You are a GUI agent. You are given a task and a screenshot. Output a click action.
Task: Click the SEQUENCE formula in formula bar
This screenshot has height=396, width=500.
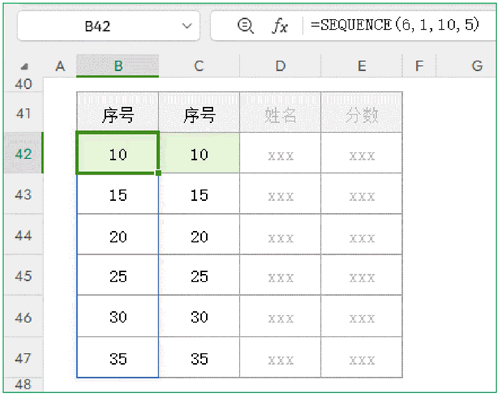pos(395,25)
